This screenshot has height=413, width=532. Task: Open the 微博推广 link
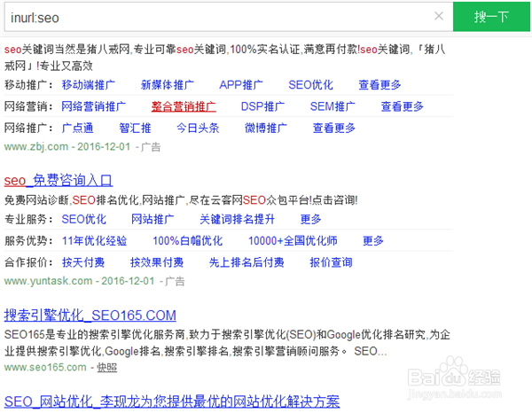pyautogui.click(x=266, y=129)
